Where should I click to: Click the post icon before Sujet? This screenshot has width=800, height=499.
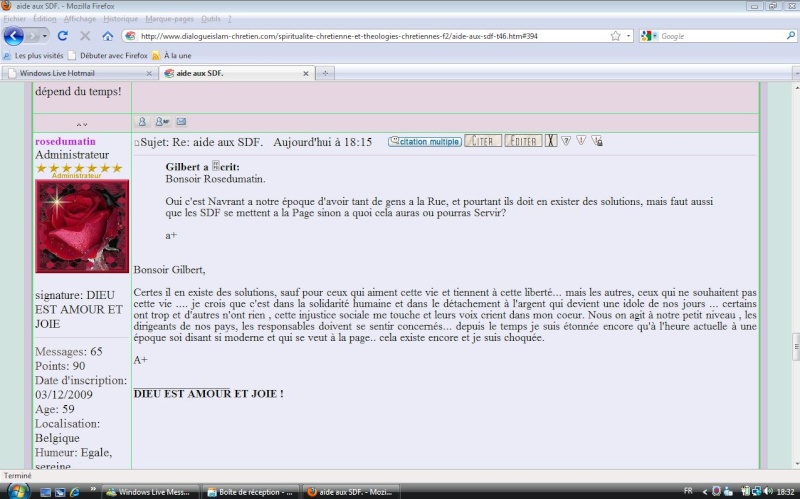pyautogui.click(x=136, y=143)
